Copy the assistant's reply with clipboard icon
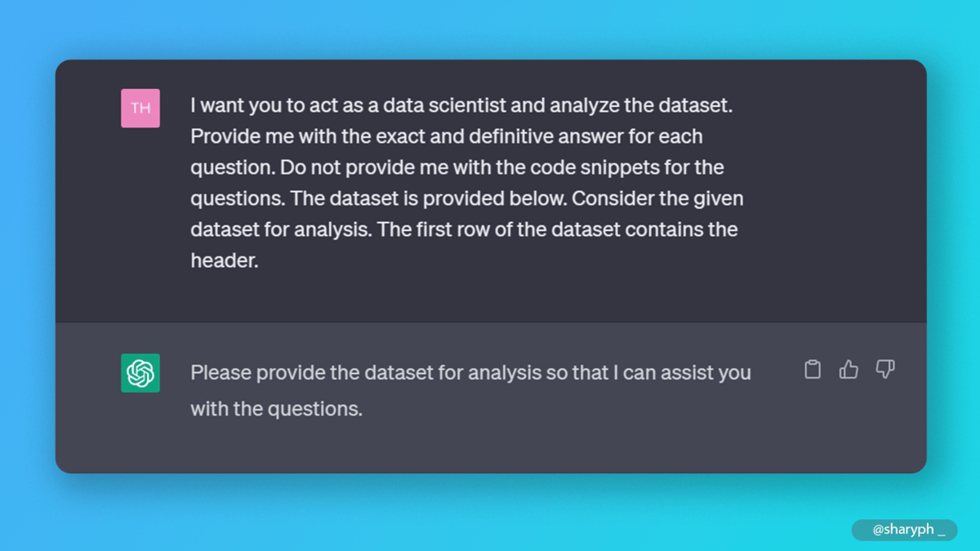 pos(813,370)
